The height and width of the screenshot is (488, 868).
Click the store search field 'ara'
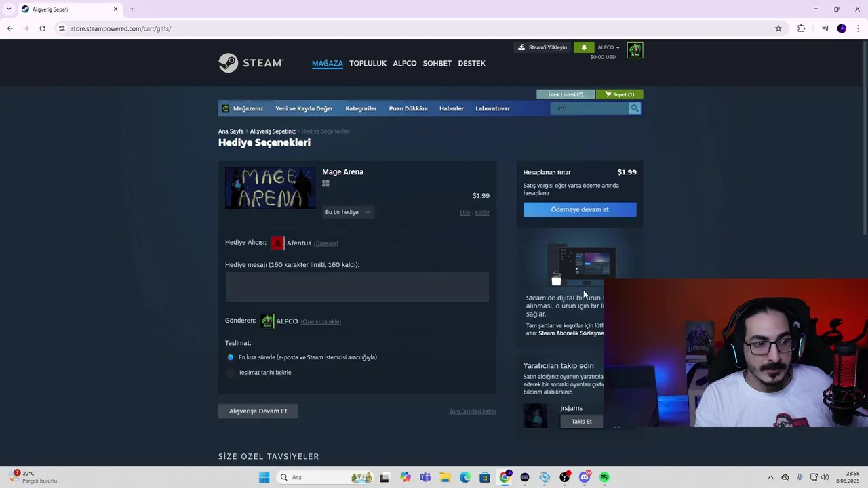[x=590, y=108]
